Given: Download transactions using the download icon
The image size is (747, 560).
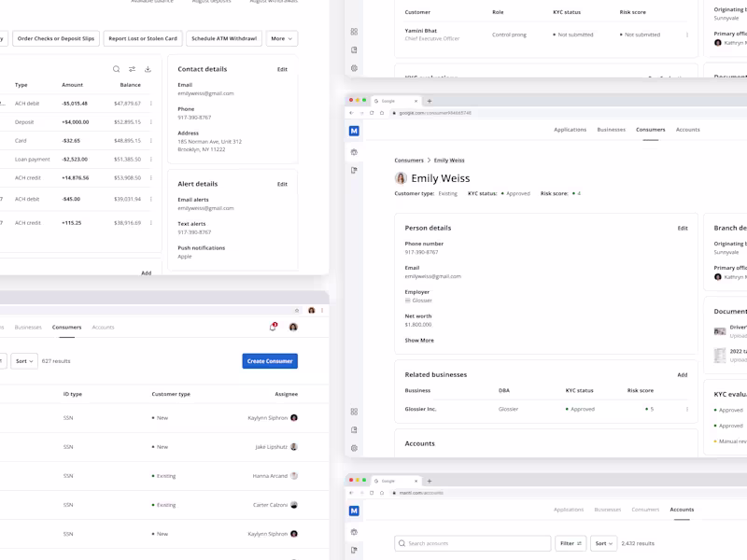Looking at the screenshot, I should point(148,69).
